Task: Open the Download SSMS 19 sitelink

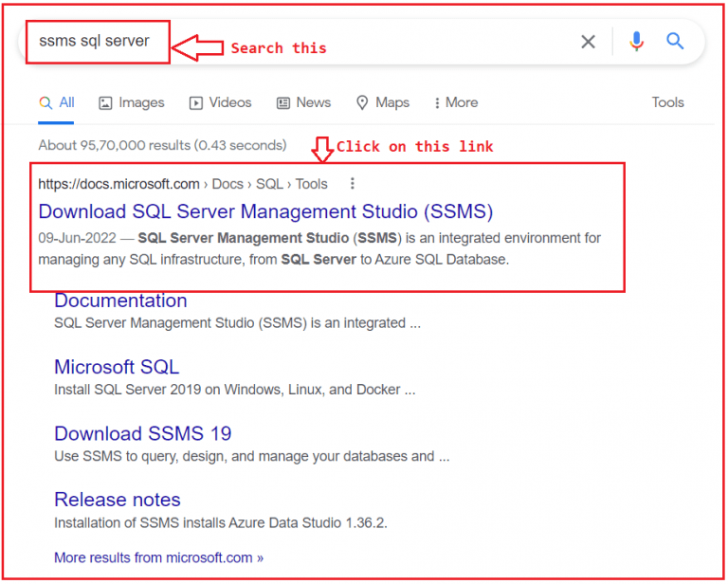Action: [143, 433]
